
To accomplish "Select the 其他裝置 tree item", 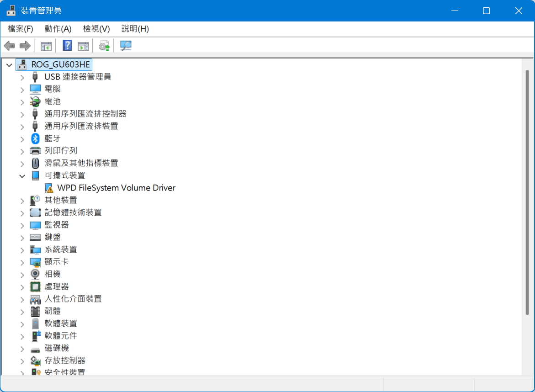I will (x=60, y=200).
